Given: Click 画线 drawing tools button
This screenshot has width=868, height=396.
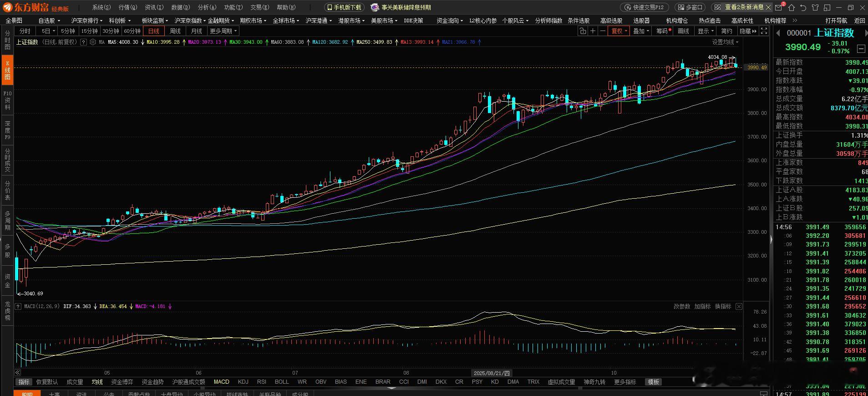Looking at the screenshot, I should click(x=684, y=31).
